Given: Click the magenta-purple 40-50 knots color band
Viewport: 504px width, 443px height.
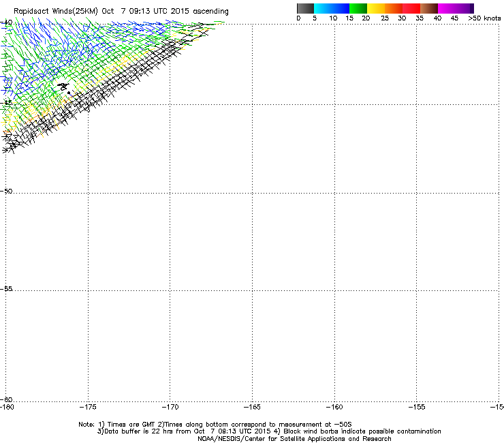Looking at the screenshot, I should pyautogui.click(x=456, y=8).
